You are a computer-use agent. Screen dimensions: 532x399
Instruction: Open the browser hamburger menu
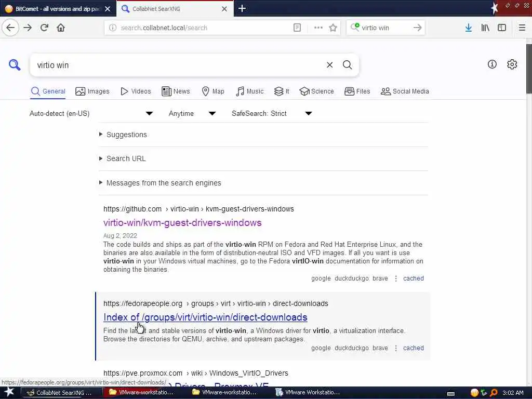pos(522,28)
